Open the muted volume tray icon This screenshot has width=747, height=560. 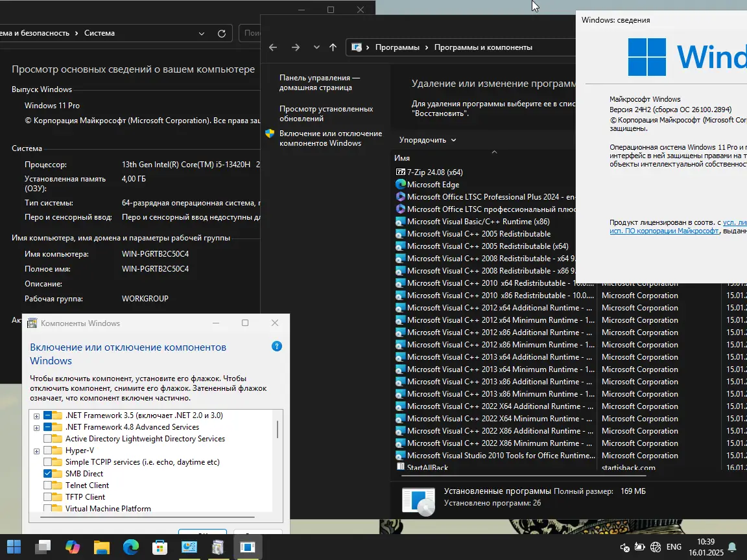(x=624, y=547)
